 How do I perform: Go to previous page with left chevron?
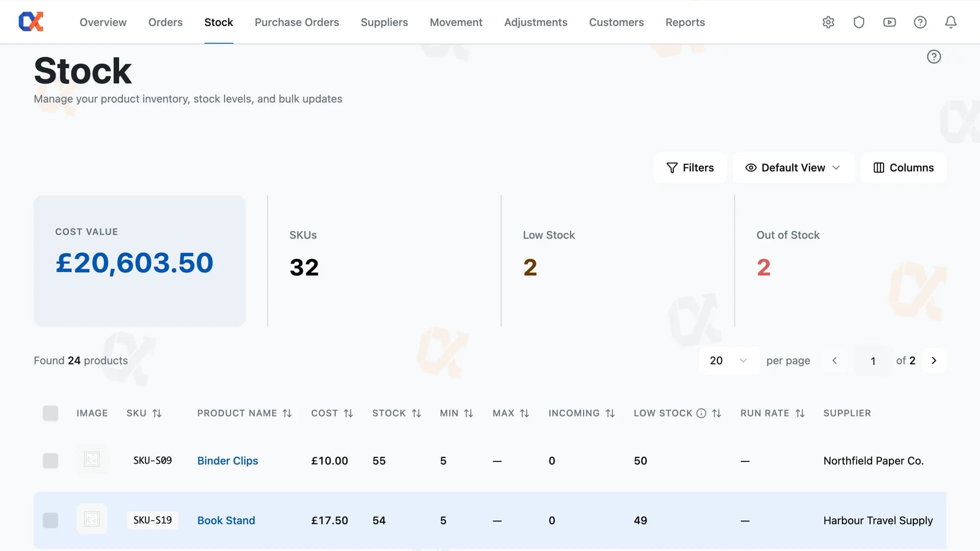point(834,360)
